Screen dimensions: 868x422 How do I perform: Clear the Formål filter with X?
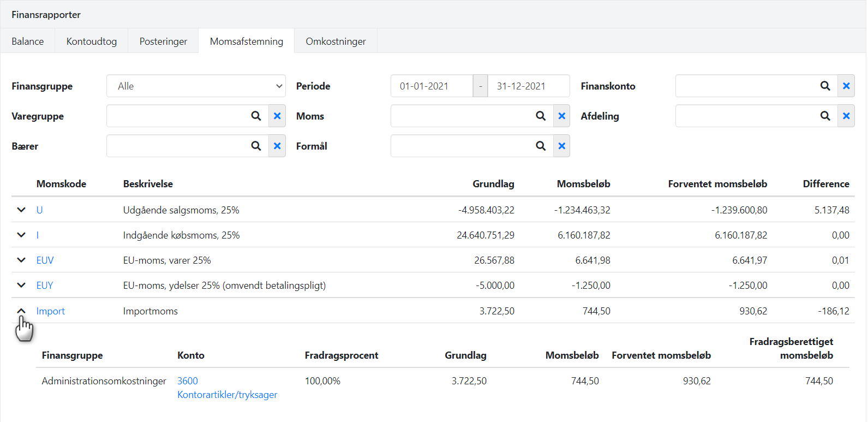pyautogui.click(x=561, y=146)
